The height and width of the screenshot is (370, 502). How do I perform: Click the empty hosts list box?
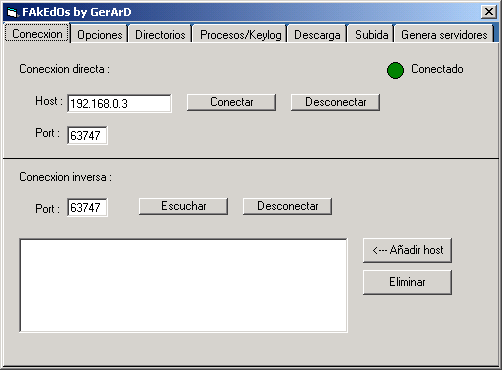[x=183, y=285]
